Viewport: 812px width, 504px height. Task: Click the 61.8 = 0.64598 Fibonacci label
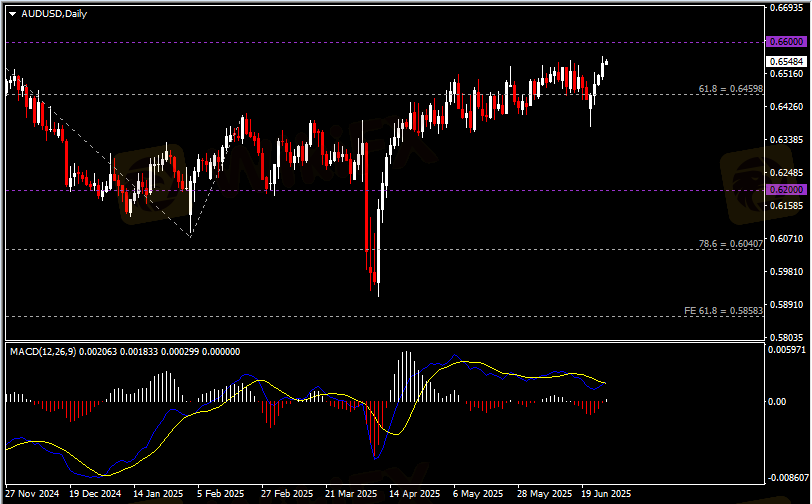[731, 89]
